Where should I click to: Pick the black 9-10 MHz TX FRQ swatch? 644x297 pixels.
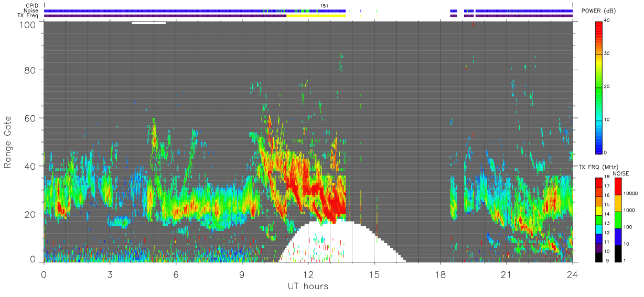599,257
